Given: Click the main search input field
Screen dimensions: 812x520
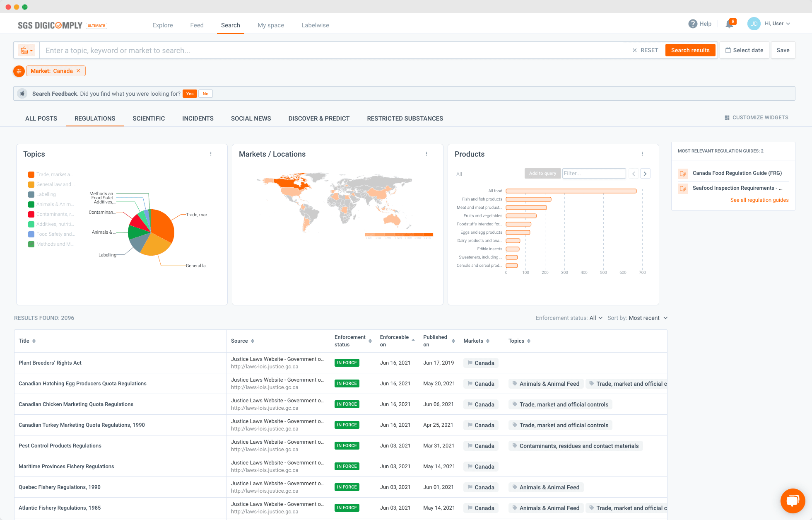Looking at the screenshot, I should 335,50.
